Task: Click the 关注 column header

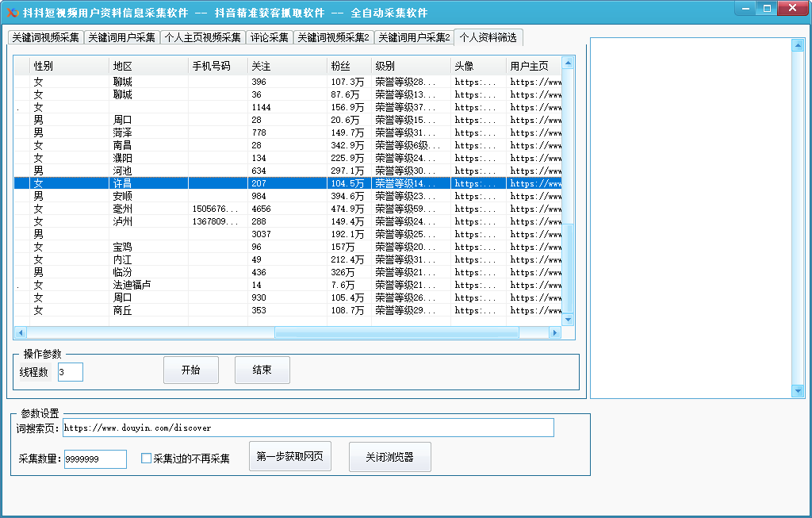Action: (x=287, y=66)
